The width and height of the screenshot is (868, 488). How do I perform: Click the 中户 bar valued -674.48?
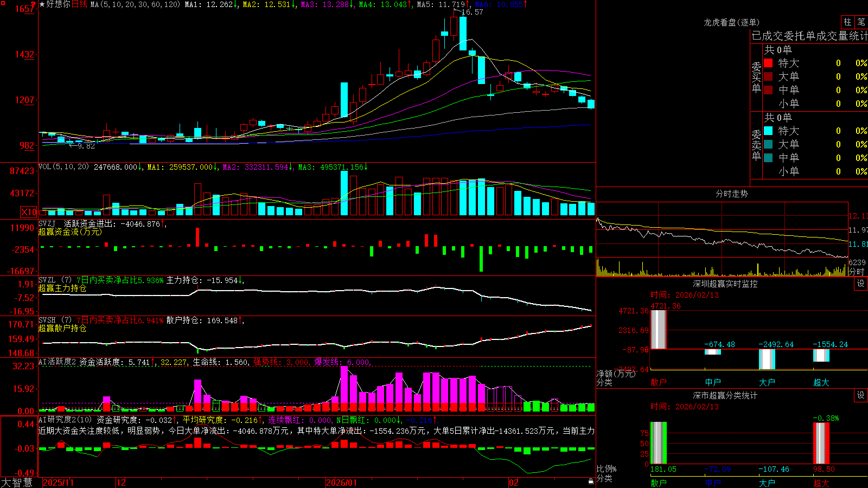click(x=713, y=352)
